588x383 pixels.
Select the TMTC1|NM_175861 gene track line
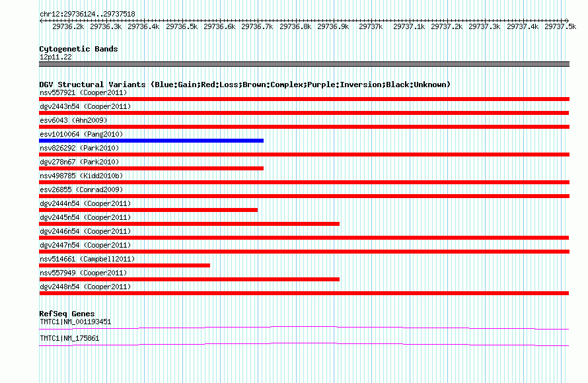[x=304, y=345]
